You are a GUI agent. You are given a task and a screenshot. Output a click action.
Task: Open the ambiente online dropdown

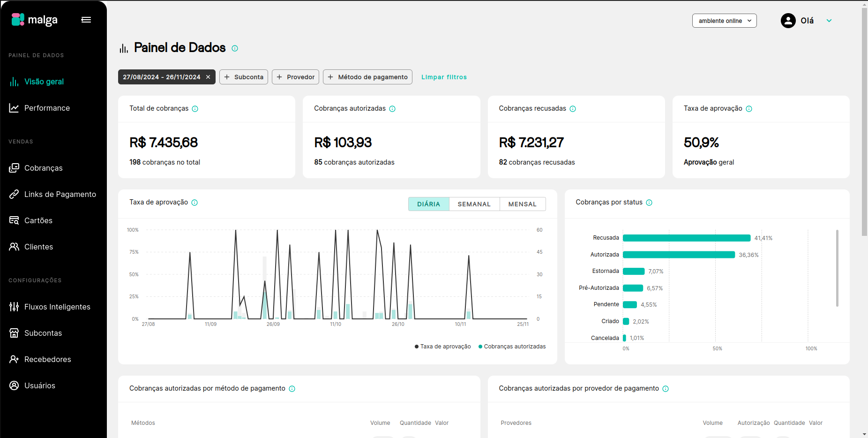point(725,21)
